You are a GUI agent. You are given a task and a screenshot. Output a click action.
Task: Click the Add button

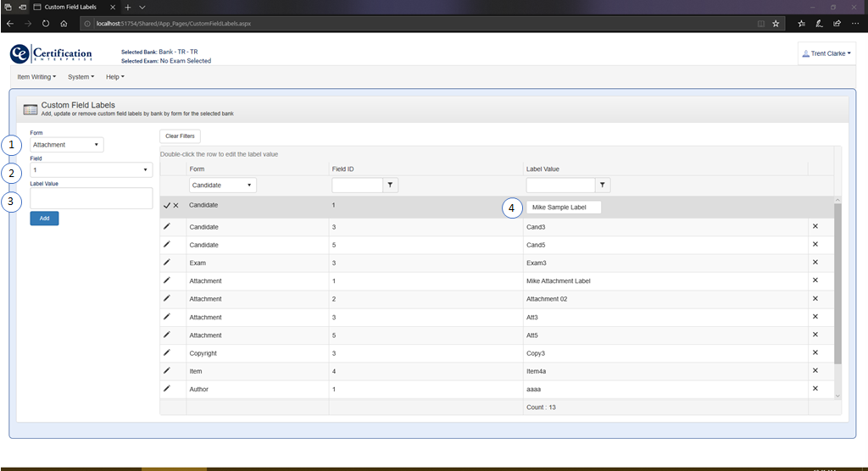click(44, 219)
